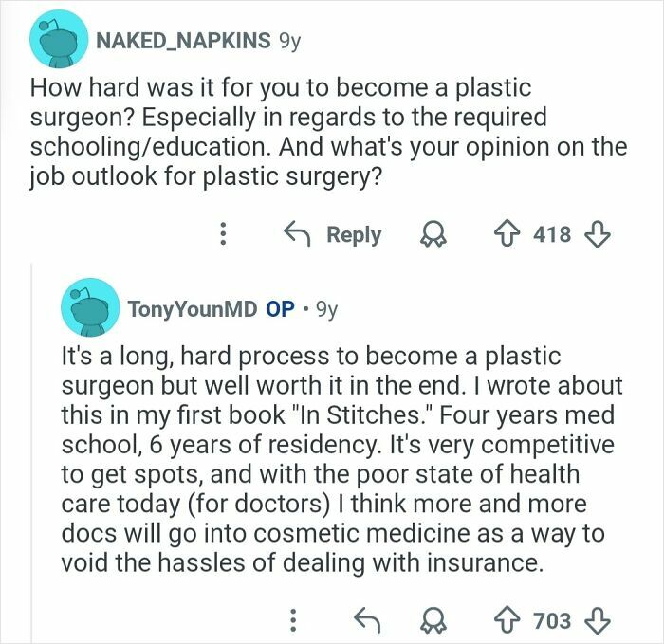Upvote TonyYounMD's reply
Screen dimensions: 664x644
click(x=509, y=619)
